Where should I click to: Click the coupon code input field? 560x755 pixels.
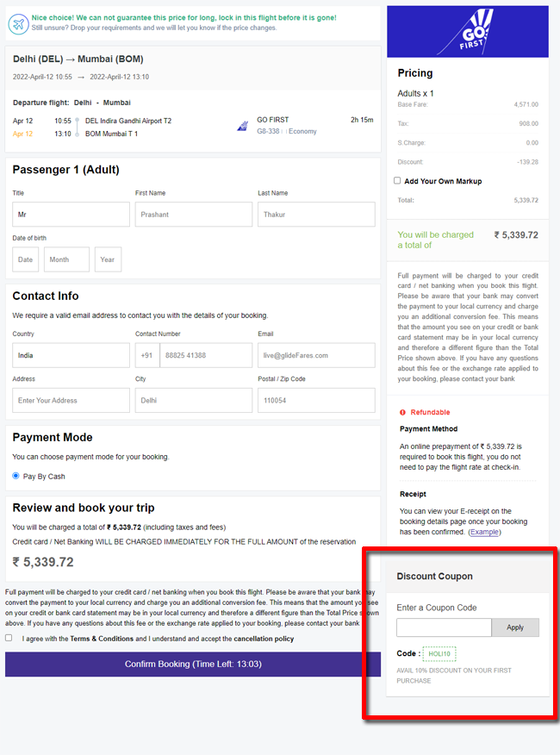[x=444, y=627]
